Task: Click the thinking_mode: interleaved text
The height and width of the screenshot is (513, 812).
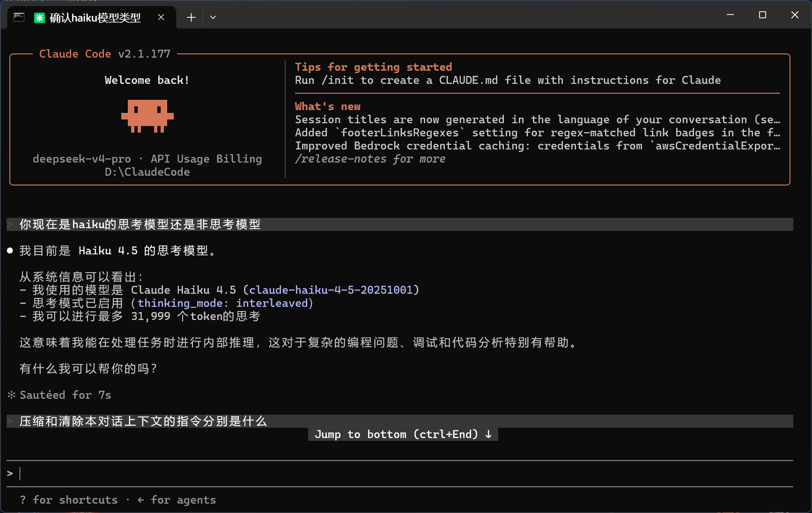Action: pyautogui.click(x=222, y=303)
